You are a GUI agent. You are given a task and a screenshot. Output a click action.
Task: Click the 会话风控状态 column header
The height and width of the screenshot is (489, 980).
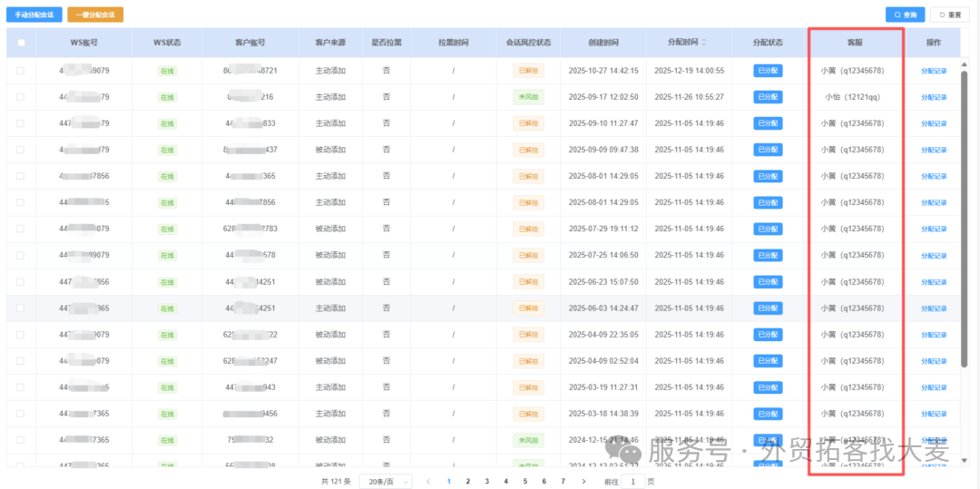528,43
